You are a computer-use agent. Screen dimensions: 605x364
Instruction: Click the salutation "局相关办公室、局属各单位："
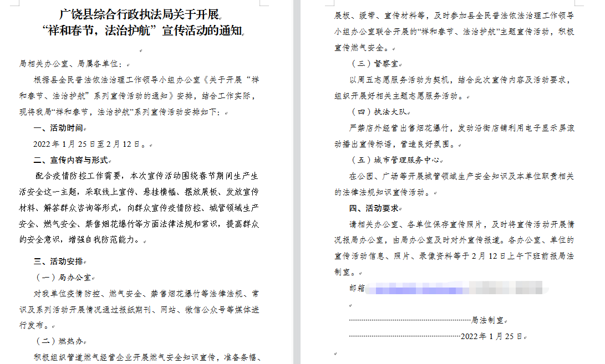[72, 64]
